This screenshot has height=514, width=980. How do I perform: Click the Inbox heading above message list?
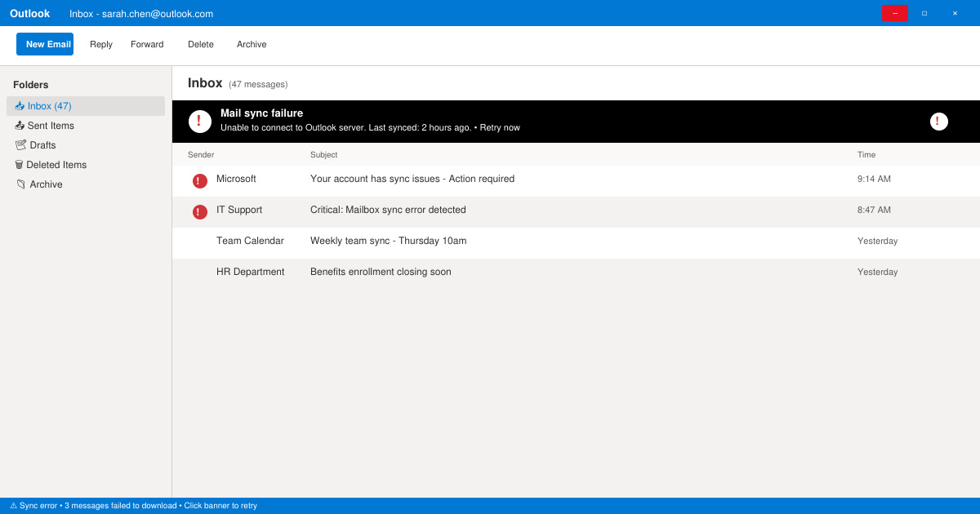coord(205,83)
